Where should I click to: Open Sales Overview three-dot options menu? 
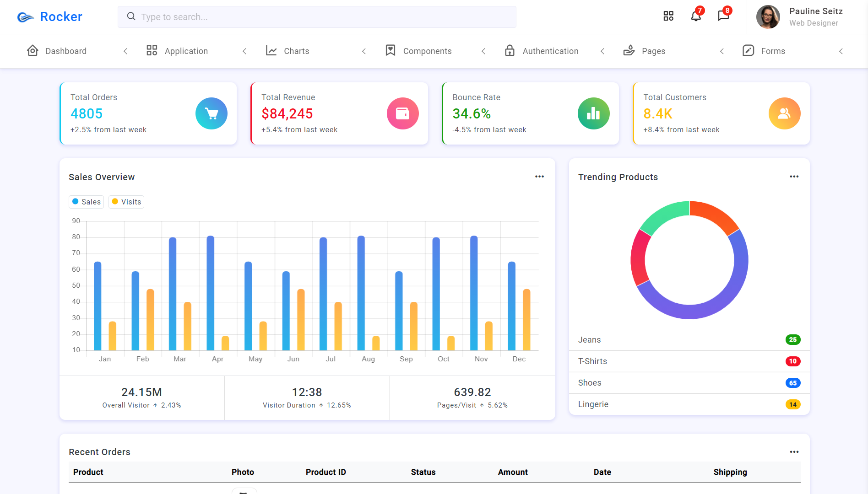click(x=540, y=177)
